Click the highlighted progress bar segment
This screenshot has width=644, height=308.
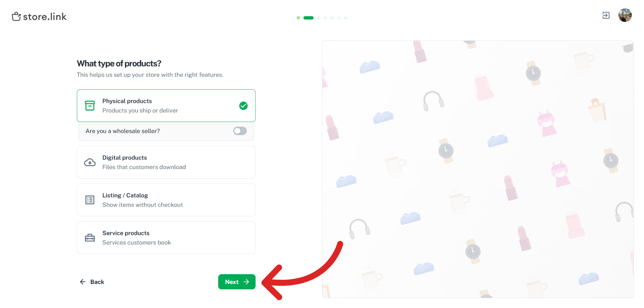point(308,18)
